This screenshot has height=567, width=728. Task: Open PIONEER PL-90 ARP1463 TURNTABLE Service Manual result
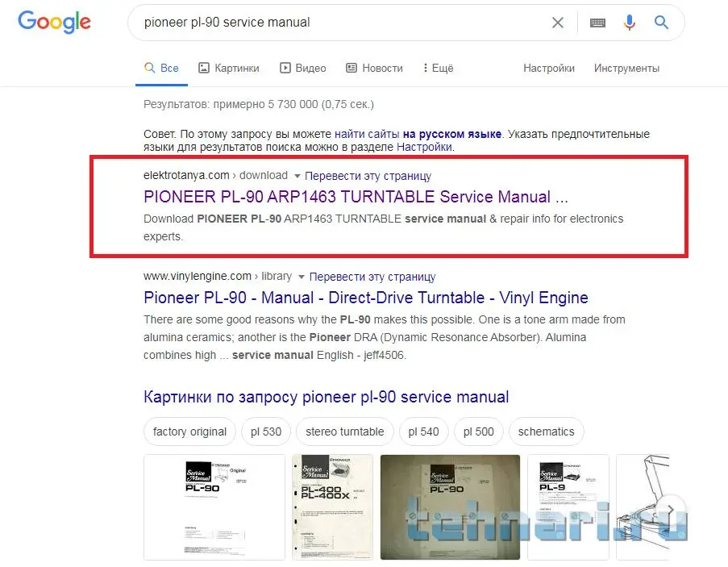coord(356,197)
